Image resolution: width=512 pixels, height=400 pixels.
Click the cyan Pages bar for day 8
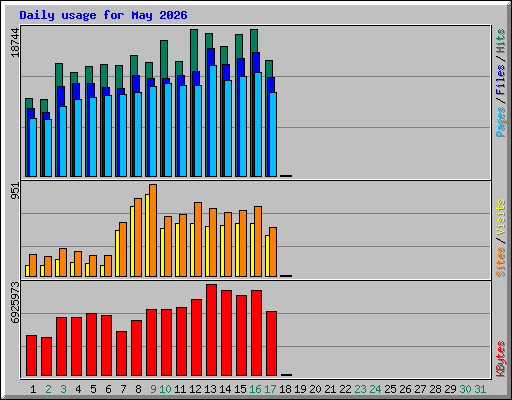pyautogui.click(x=138, y=135)
